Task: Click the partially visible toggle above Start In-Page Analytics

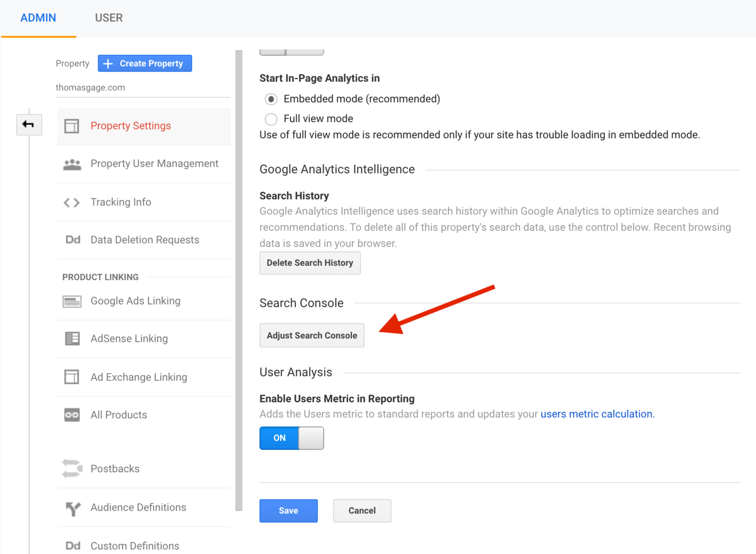Action: (291, 52)
